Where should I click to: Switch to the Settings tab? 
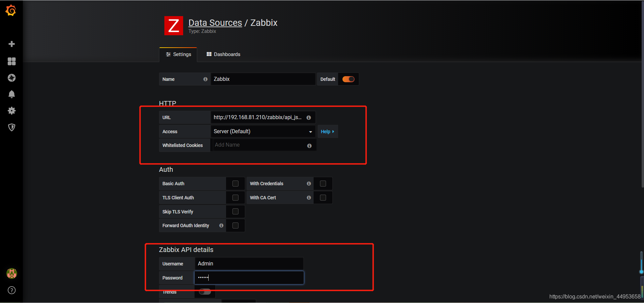tap(178, 54)
